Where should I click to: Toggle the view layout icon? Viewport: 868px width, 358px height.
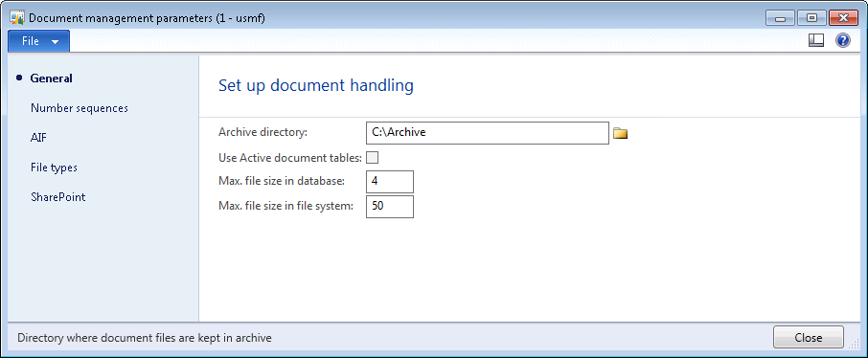[816, 40]
